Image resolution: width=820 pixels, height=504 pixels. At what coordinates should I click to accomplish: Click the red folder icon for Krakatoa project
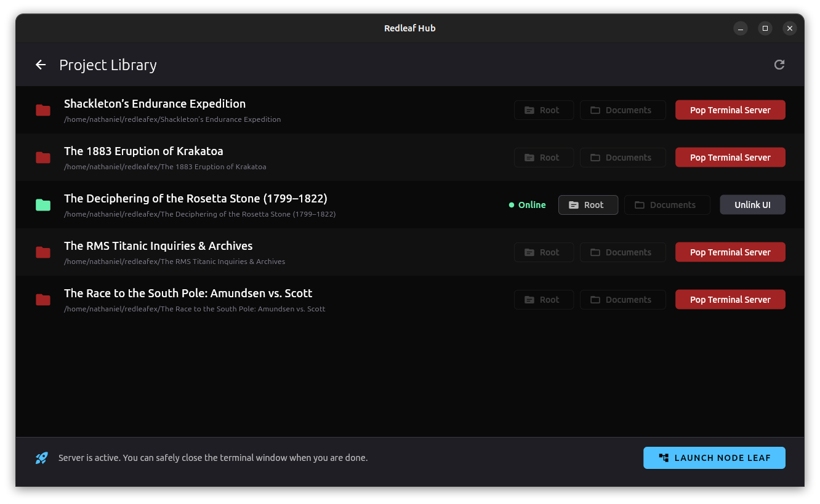[x=43, y=158]
